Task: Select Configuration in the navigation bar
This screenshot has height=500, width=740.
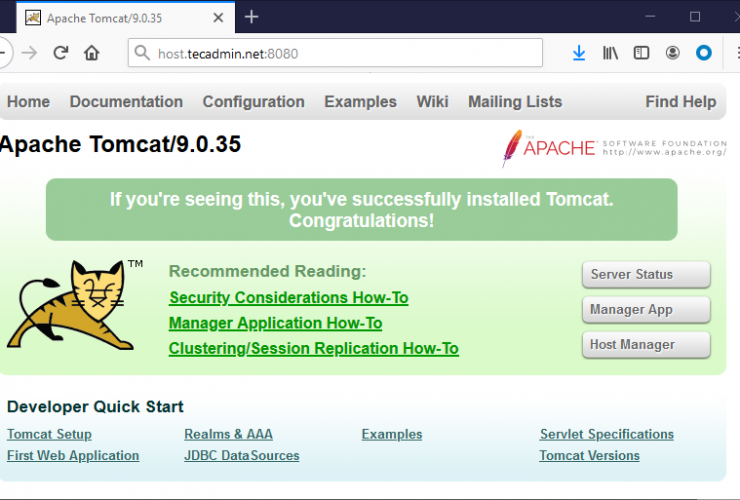Action: (253, 102)
